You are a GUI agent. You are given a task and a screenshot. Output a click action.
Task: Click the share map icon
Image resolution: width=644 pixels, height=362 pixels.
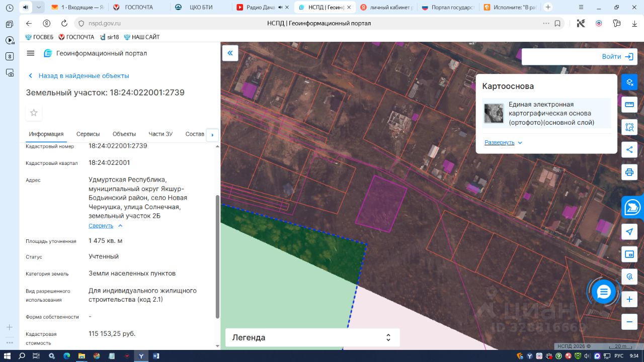point(629,149)
